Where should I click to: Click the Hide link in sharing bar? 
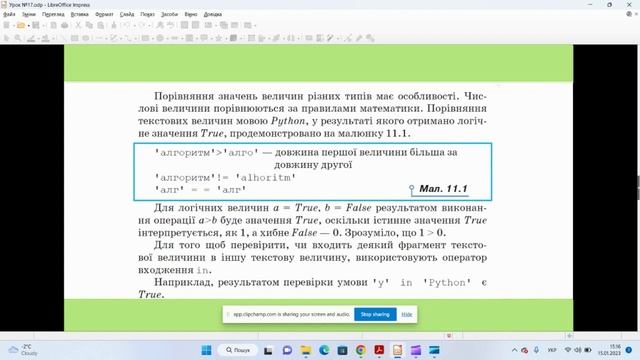pyautogui.click(x=407, y=314)
